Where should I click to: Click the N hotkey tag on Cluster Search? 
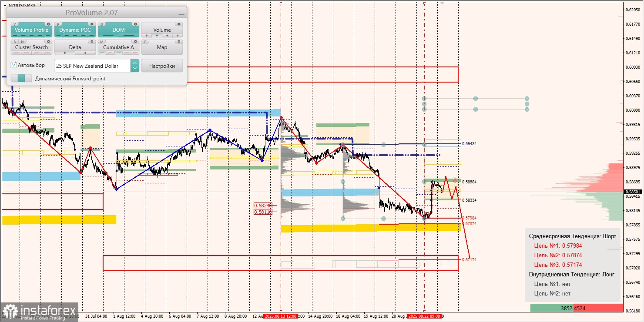point(22,42)
